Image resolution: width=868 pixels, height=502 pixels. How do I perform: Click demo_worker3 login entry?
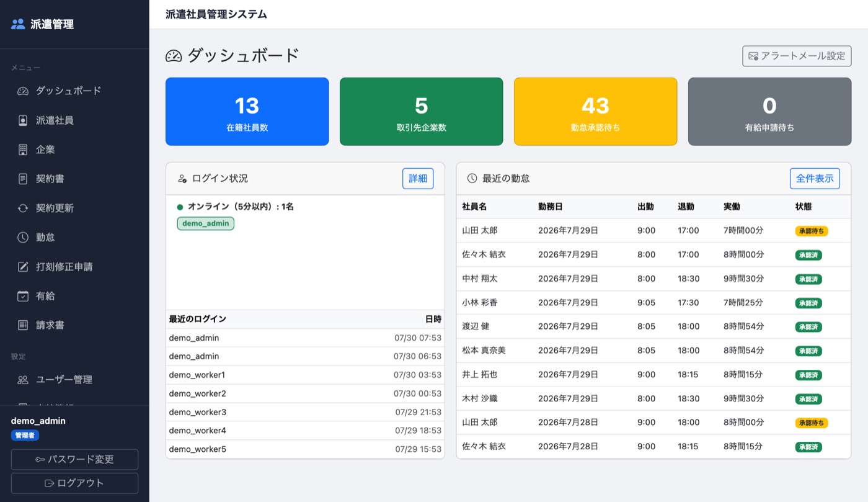198,412
